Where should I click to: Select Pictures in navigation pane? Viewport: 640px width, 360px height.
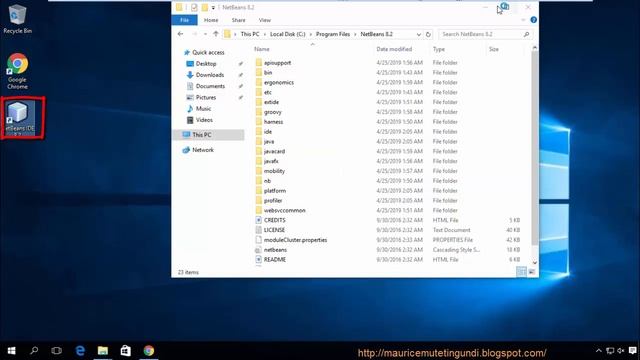point(206,98)
